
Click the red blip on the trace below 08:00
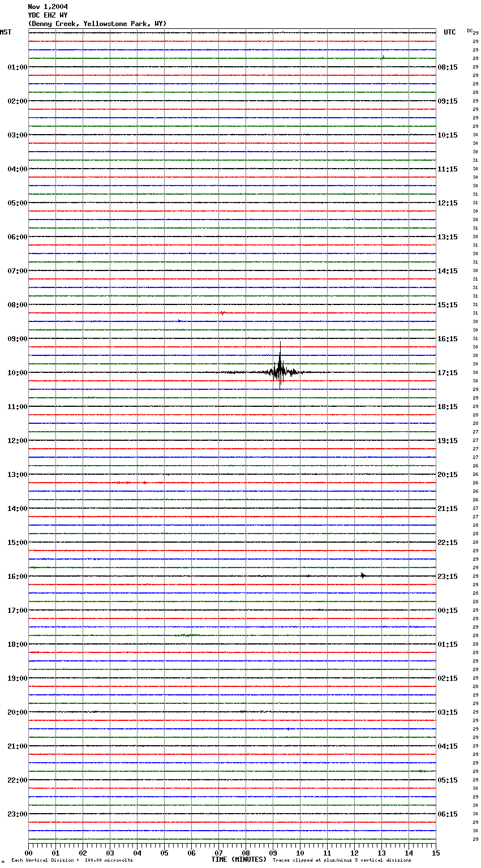tap(222, 313)
